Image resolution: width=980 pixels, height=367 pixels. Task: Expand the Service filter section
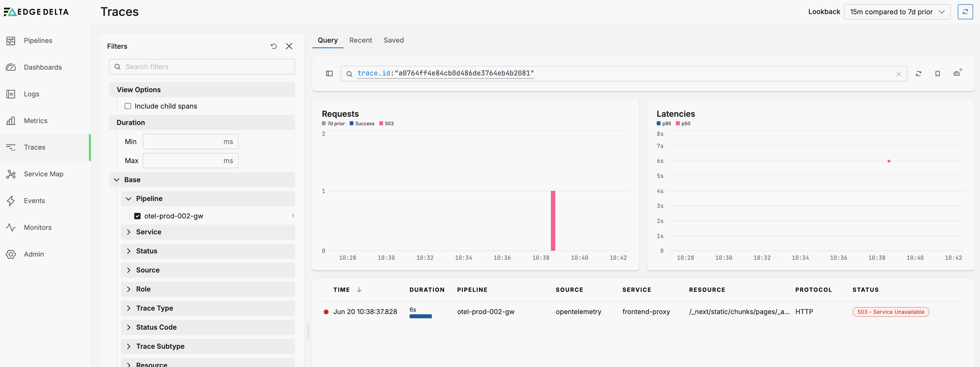tap(208, 232)
